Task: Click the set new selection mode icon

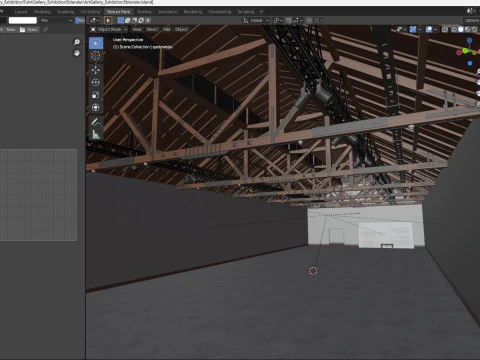Action: point(121,21)
